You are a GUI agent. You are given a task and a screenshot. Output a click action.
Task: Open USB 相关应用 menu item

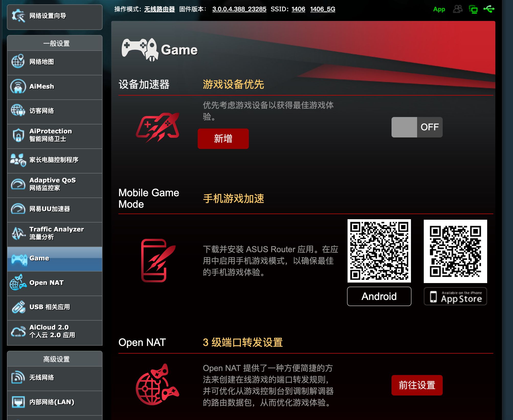click(x=55, y=308)
